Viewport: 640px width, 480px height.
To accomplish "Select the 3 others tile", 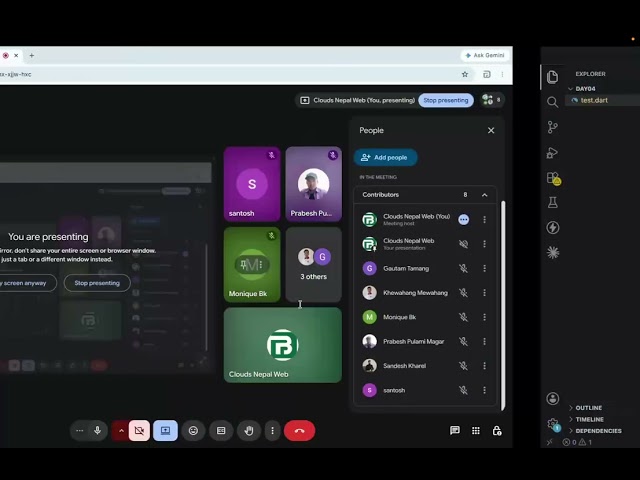I will click(313, 264).
